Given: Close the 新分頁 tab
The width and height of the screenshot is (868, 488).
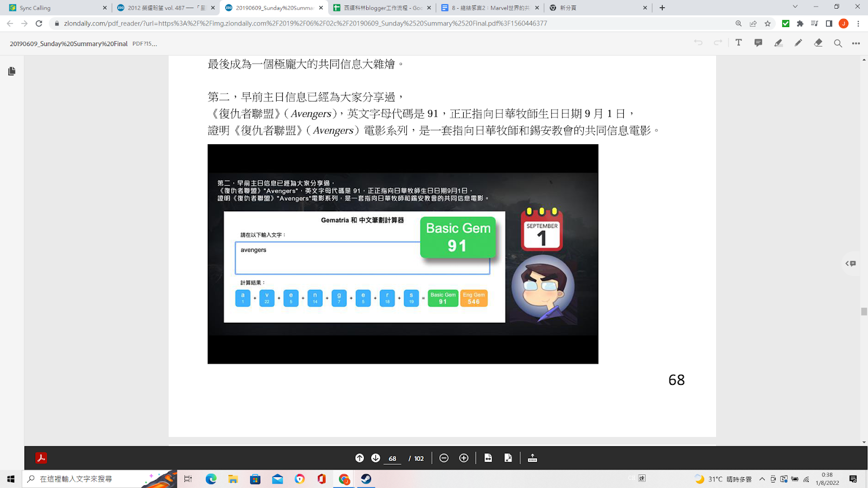Looking at the screenshot, I should point(645,8).
